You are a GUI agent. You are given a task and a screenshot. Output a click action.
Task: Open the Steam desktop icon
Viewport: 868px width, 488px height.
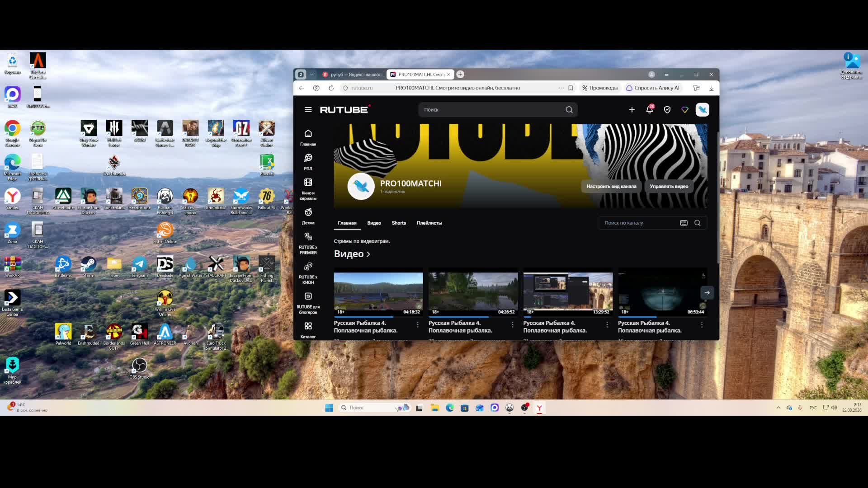(x=89, y=267)
